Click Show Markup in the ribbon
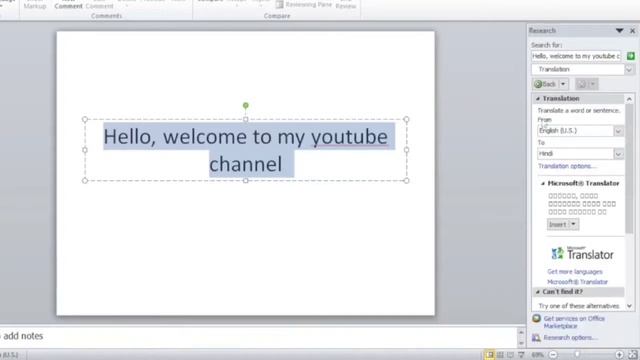Viewport: 640px width, 360px height. coord(35,4)
